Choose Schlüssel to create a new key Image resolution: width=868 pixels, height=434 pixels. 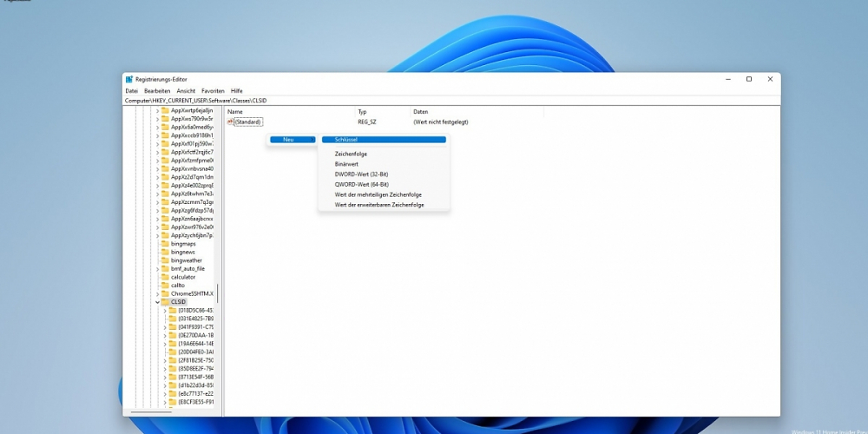tap(385, 140)
